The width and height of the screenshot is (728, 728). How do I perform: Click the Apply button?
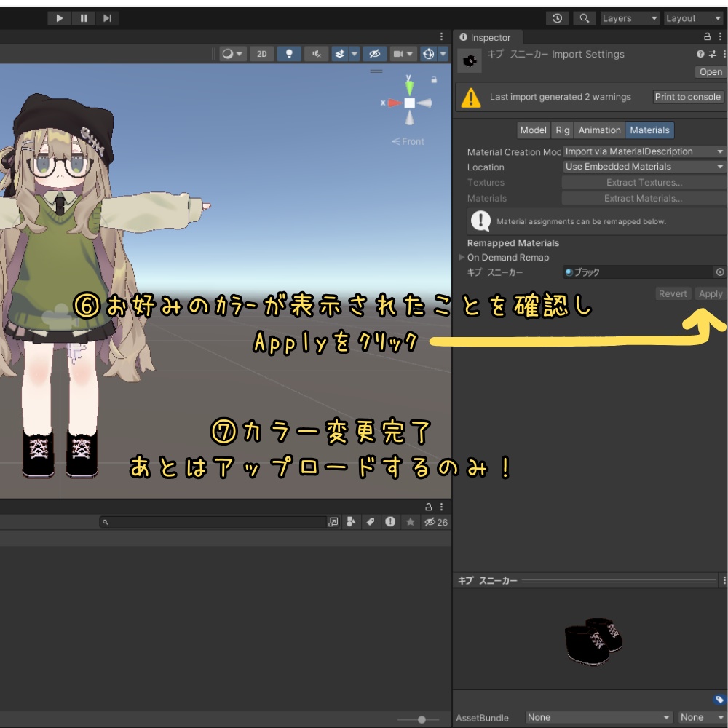(x=711, y=293)
